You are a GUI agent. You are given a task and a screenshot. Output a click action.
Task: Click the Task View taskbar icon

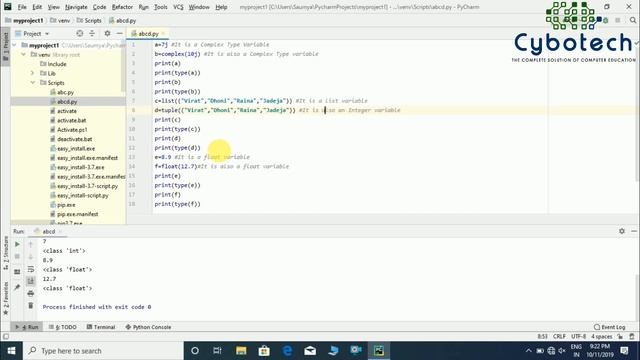tap(218, 351)
